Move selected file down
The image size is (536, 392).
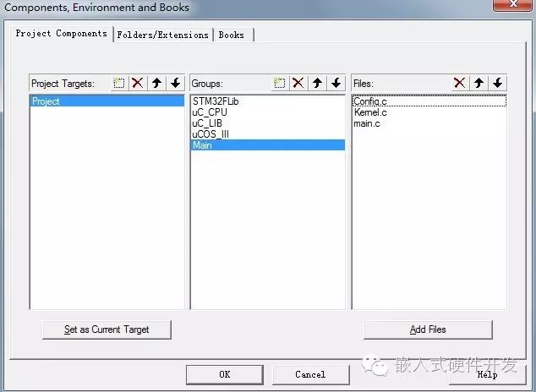pos(498,83)
